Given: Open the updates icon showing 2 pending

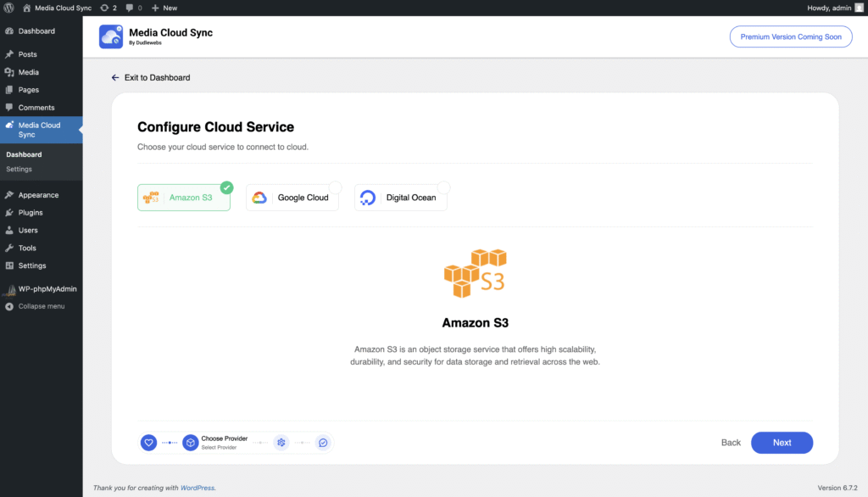Looking at the screenshot, I should coord(108,8).
